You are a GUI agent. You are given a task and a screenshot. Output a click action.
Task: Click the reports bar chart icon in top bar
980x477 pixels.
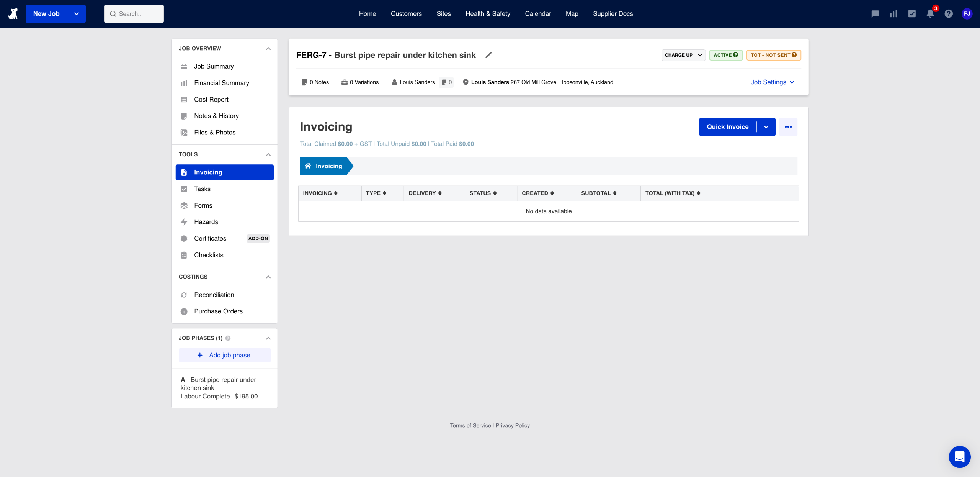point(893,14)
